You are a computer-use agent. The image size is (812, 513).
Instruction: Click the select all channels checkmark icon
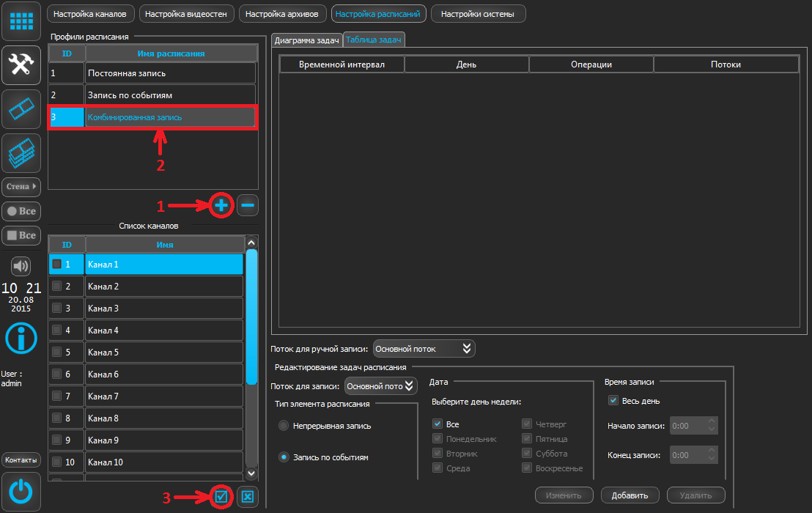pyautogui.click(x=221, y=497)
